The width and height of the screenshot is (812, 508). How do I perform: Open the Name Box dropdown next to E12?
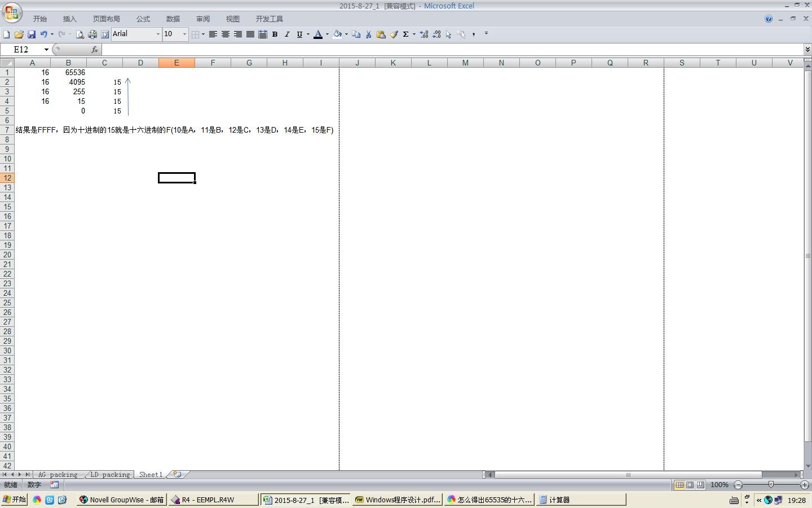tap(46, 50)
